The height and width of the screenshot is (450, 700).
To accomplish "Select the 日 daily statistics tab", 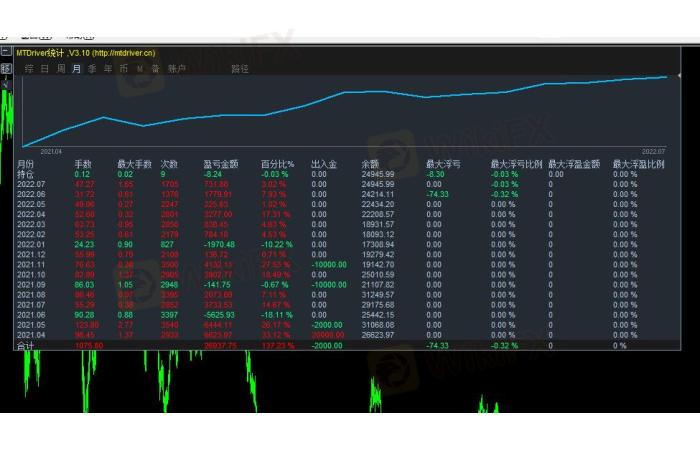I will pos(45,69).
